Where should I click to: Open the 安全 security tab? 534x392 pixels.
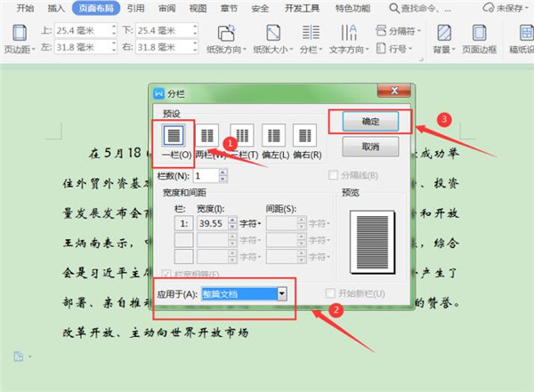click(x=260, y=8)
